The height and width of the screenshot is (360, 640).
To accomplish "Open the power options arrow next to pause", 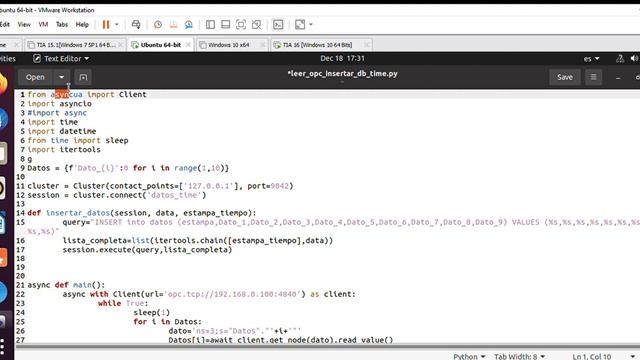I will [x=117, y=24].
